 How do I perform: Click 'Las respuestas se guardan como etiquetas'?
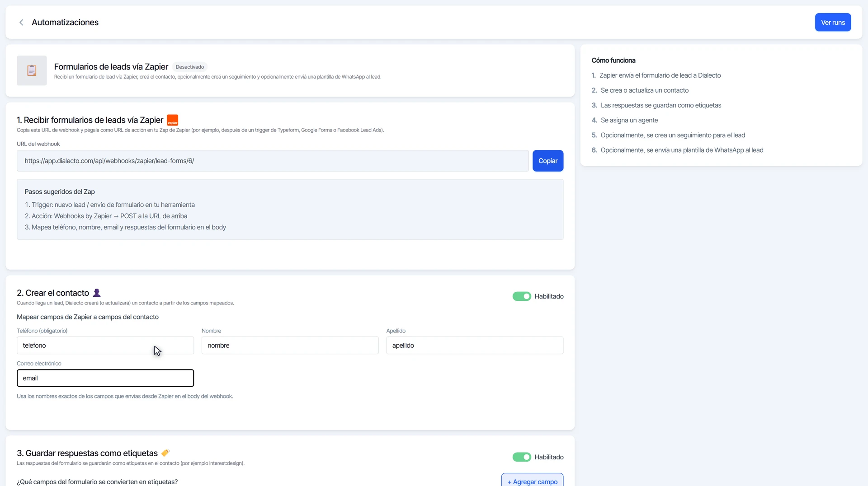pyautogui.click(x=661, y=105)
